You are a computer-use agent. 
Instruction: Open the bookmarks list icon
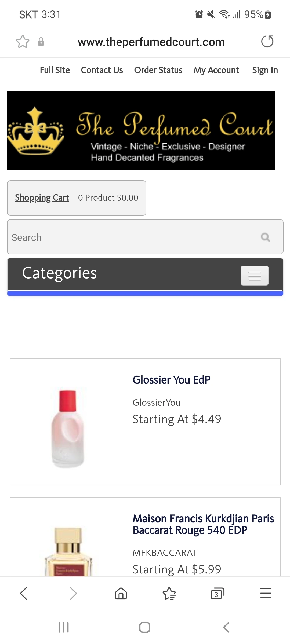(x=169, y=593)
